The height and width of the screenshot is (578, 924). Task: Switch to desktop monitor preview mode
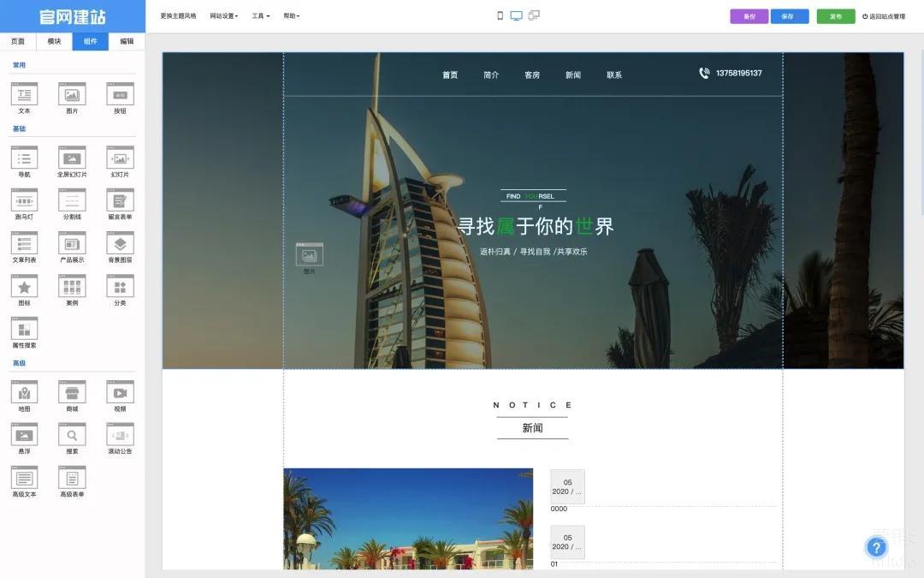516,15
